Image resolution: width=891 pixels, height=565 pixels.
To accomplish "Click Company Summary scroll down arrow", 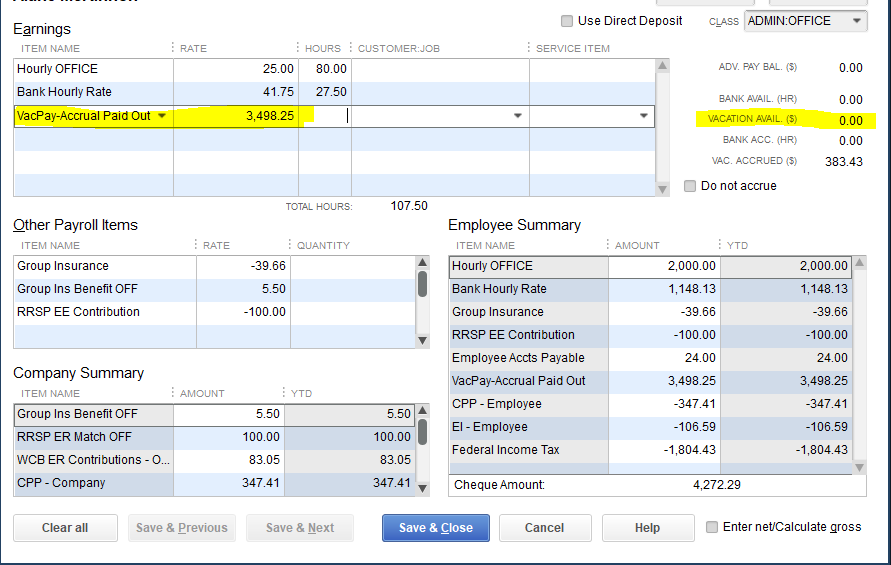I will [x=422, y=488].
